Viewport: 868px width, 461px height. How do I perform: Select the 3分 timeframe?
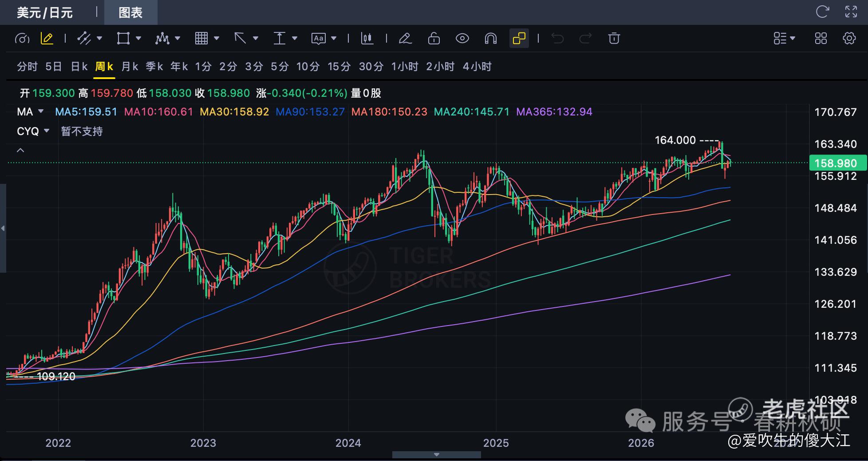coord(254,67)
